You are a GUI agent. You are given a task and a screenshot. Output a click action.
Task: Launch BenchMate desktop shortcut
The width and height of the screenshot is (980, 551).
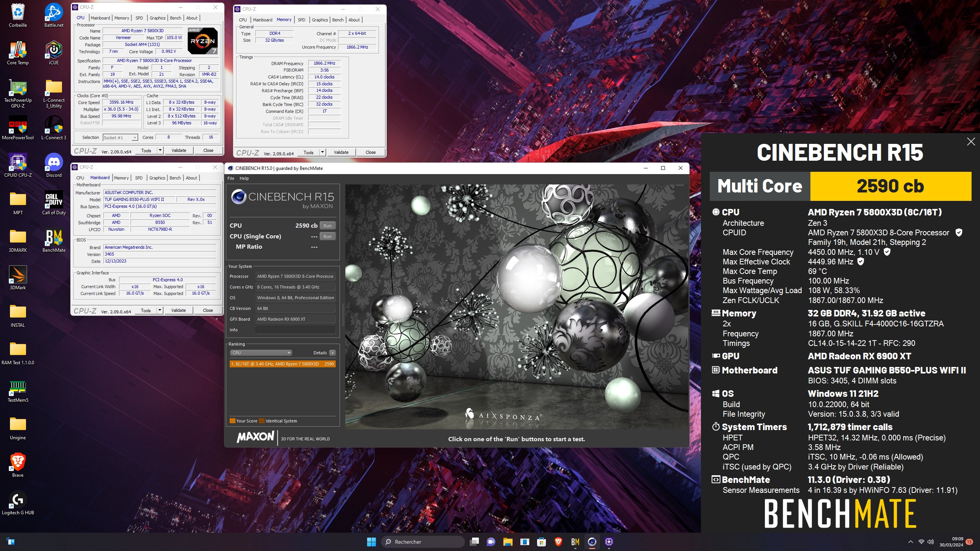tap(54, 240)
